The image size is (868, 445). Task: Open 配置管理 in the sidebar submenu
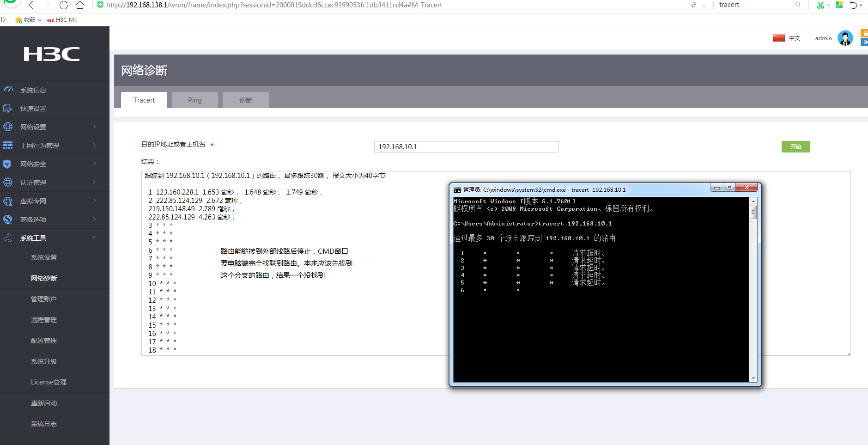(x=44, y=341)
